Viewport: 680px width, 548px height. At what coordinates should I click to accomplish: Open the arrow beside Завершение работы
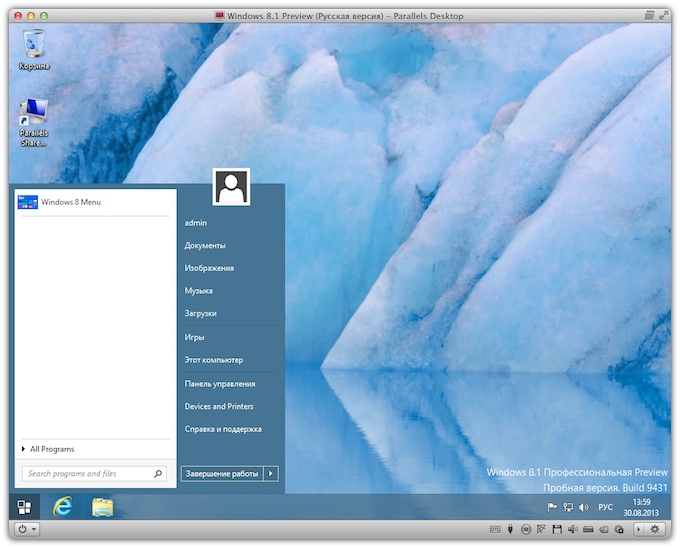click(271, 473)
